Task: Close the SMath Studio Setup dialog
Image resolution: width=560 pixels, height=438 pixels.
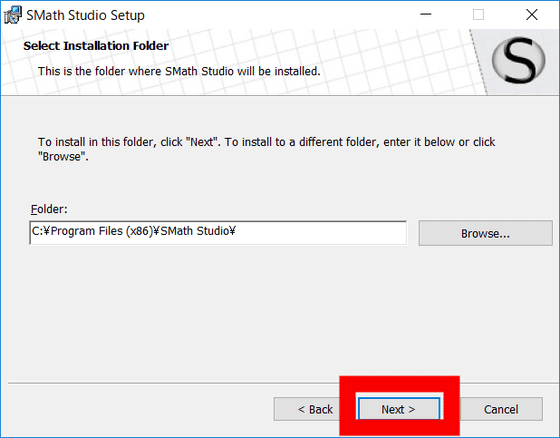Action: (531, 15)
